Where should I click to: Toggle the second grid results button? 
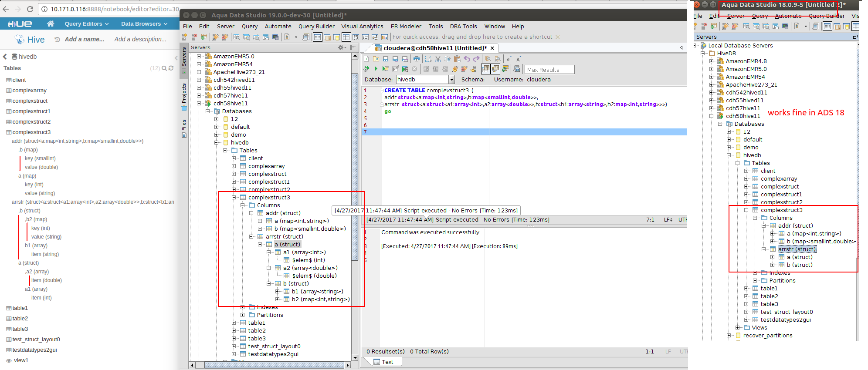tap(495, 69)
